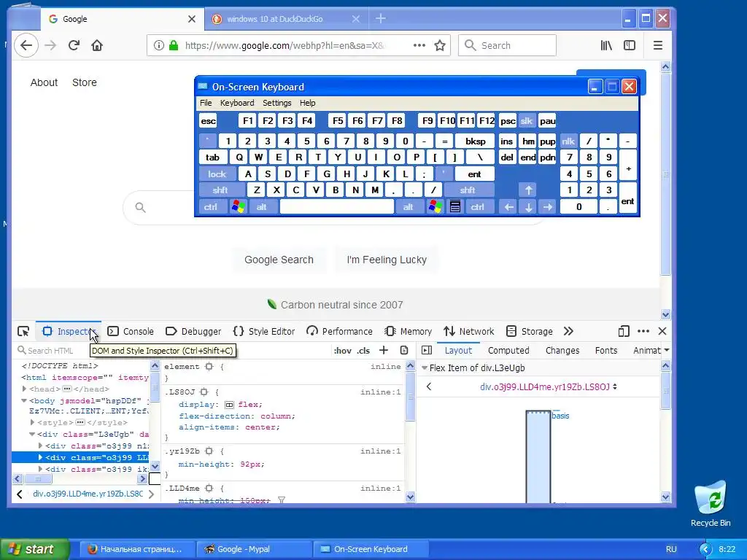Toggle the left shft key on the On-Screen Keyboard

pos(220,190)
